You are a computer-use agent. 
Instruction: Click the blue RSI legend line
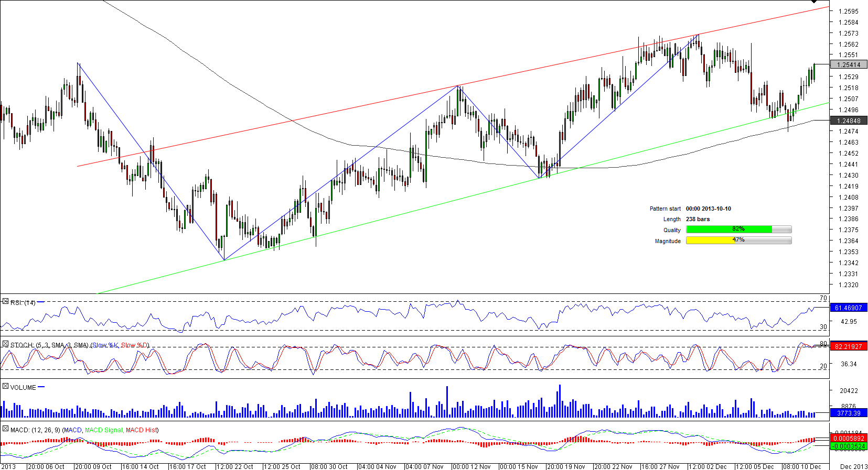click(41, 302)
